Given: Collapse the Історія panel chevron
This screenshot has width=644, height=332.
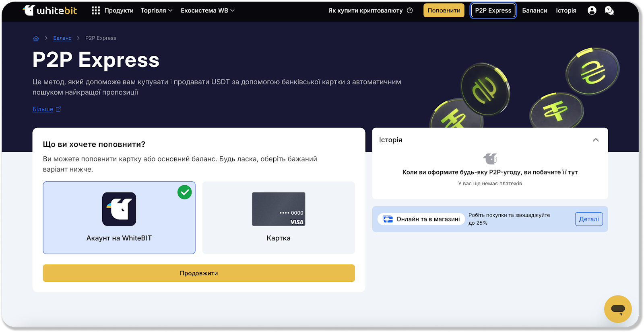Looking at the screenshot, I should pyautogui.click(x=596, y=140).
